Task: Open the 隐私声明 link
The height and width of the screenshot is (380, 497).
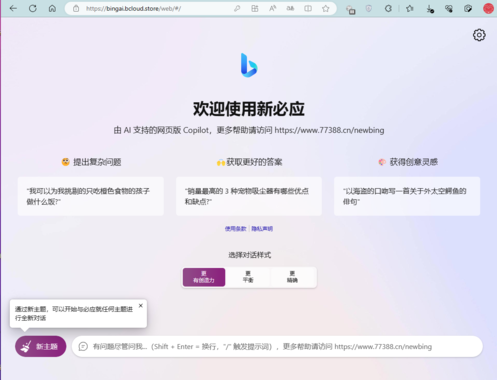Action: pyautogui.click(x=262, y=229)
